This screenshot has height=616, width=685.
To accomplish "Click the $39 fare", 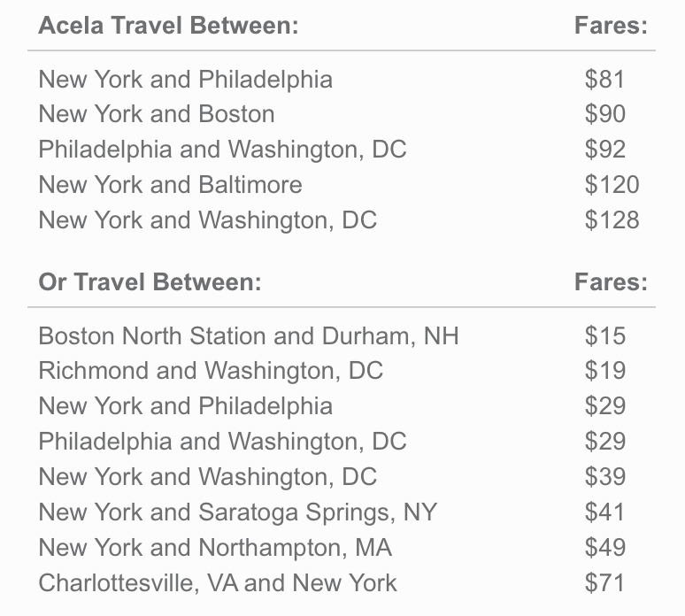I will 604,476.
